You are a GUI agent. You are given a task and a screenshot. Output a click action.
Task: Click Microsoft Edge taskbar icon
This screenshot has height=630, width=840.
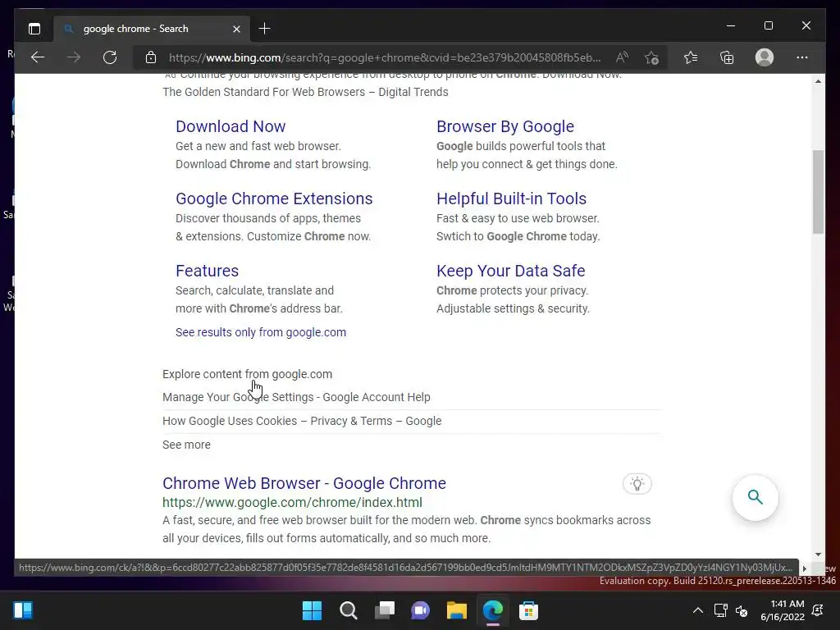tap(493, 610)
